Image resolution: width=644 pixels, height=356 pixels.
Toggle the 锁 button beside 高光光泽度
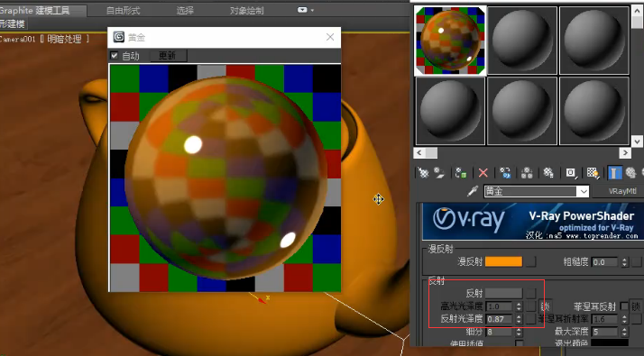546,306
